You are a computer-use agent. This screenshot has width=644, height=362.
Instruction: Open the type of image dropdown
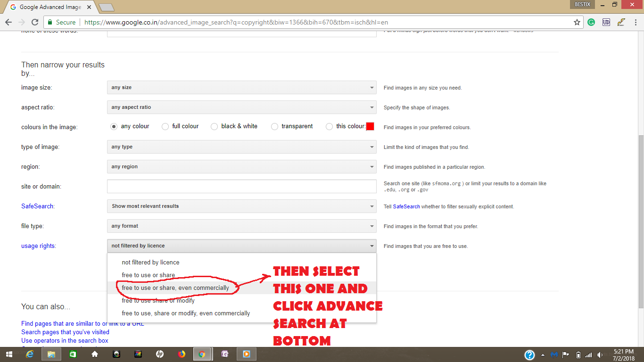click(242, 147)
